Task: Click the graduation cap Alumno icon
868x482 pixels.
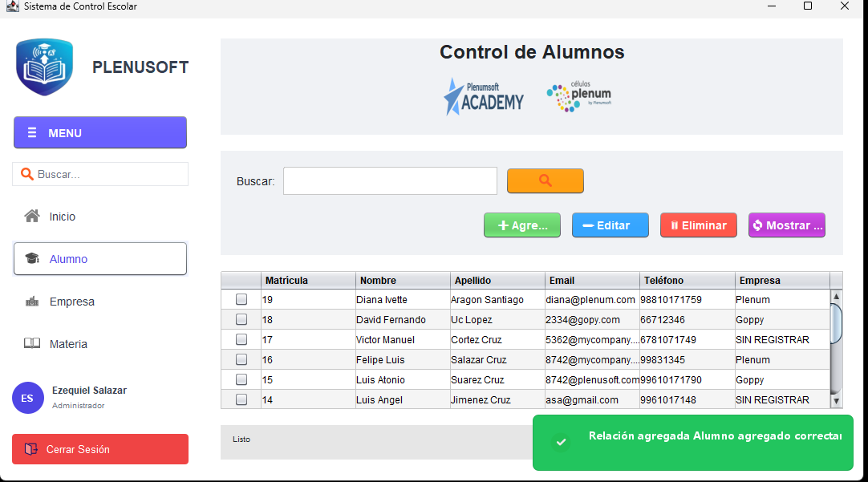Action: pos(32,259)
